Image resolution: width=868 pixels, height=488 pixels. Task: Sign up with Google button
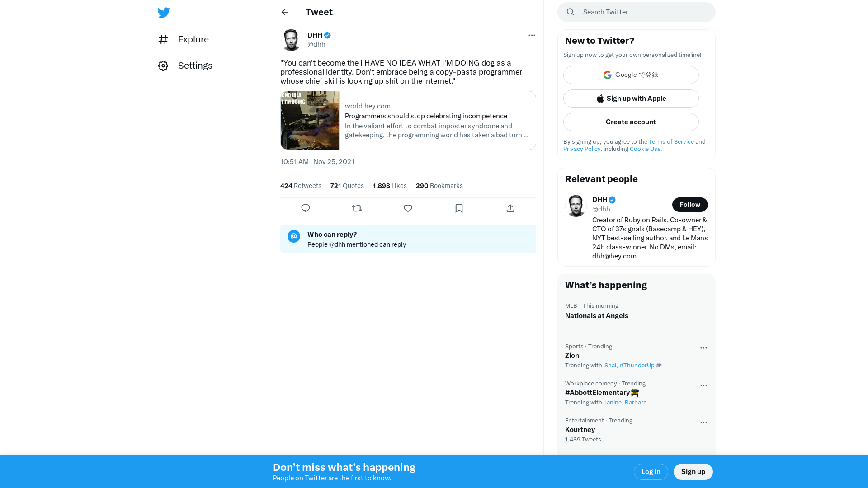631,75
